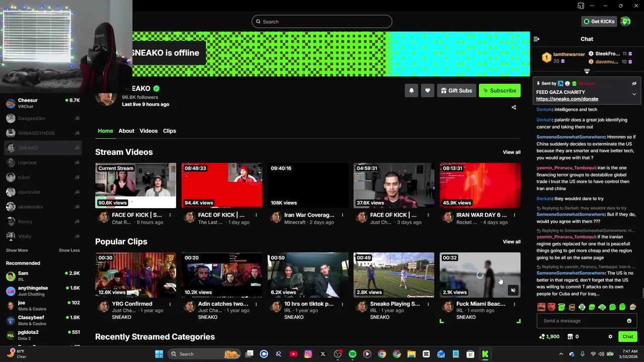Open Sam recommended channel
The width and height of the screenshot is (644, 362).
tap(43, 276)
